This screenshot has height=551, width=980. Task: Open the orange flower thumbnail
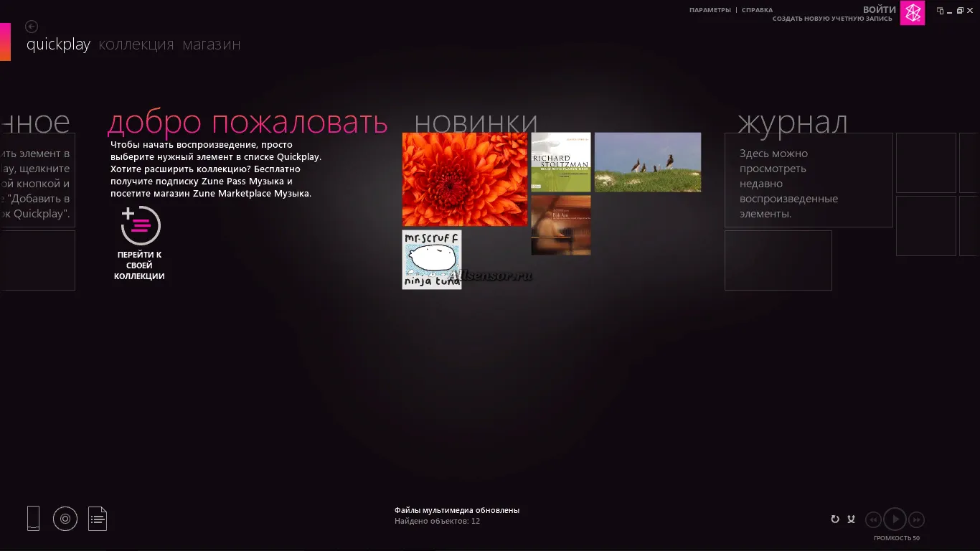pyautogui.click(x=465, y=179)
